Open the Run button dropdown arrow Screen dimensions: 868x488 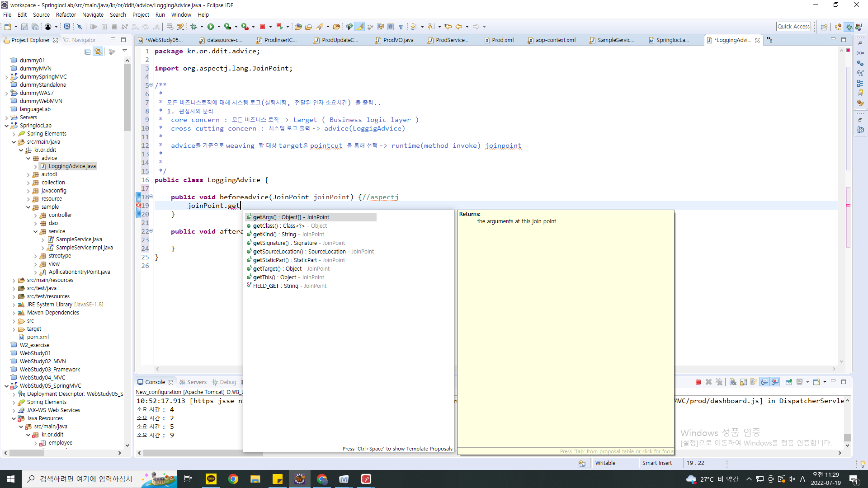(219, 27)
